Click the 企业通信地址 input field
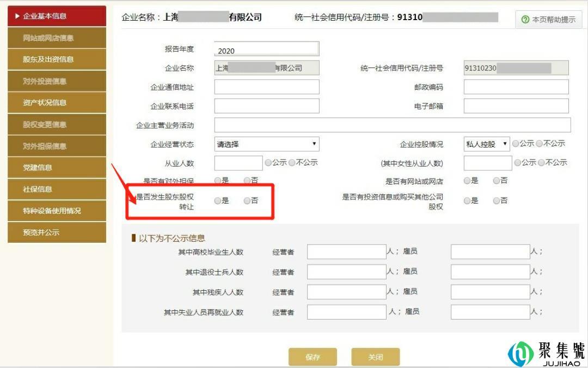Screen dimensions: 588x368 click(266, 87)
